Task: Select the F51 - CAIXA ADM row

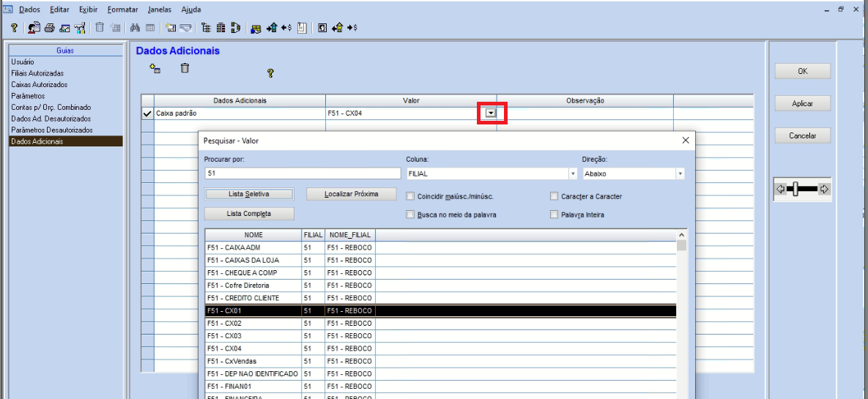Action: click(440, 247)
